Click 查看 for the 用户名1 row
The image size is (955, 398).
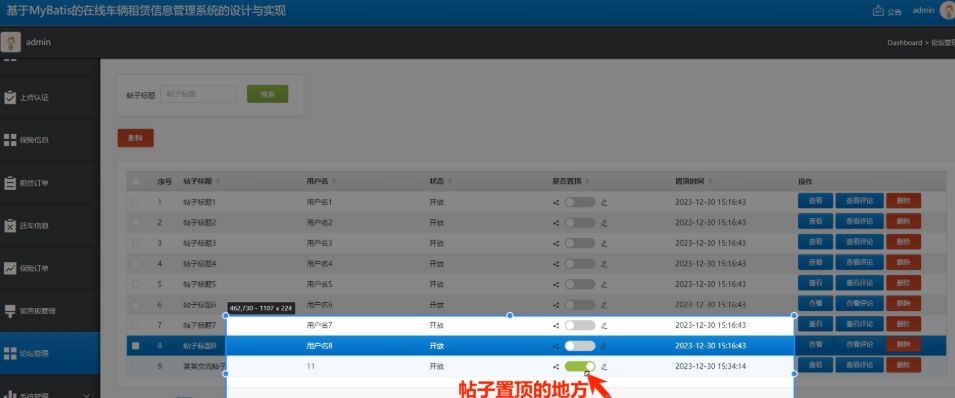(816, 202)
